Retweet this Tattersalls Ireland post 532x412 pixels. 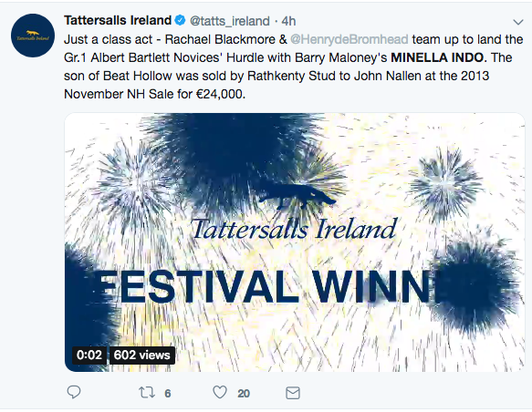coord(147,393)
